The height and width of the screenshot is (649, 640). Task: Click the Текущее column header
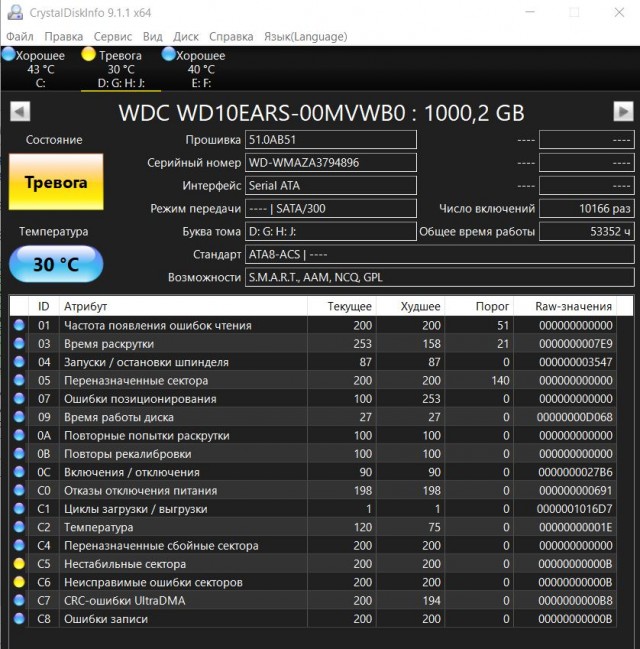(x=342, y=306)
